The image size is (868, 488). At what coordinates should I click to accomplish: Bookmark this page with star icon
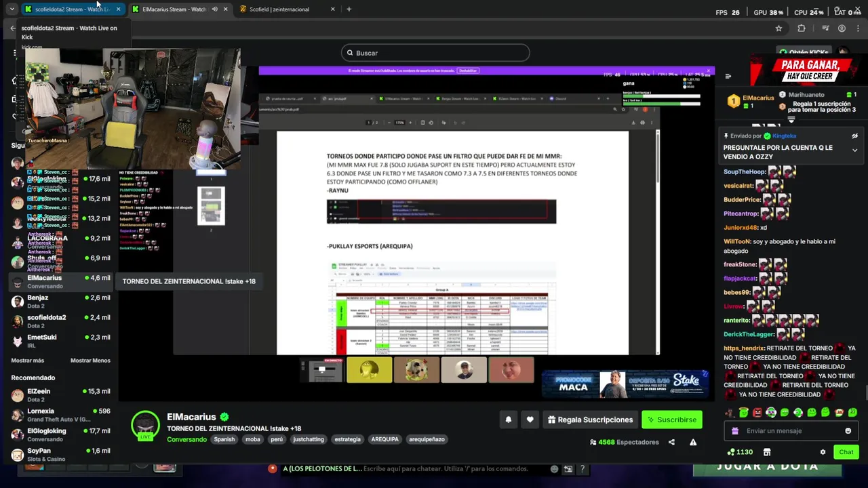click(778, 28)
